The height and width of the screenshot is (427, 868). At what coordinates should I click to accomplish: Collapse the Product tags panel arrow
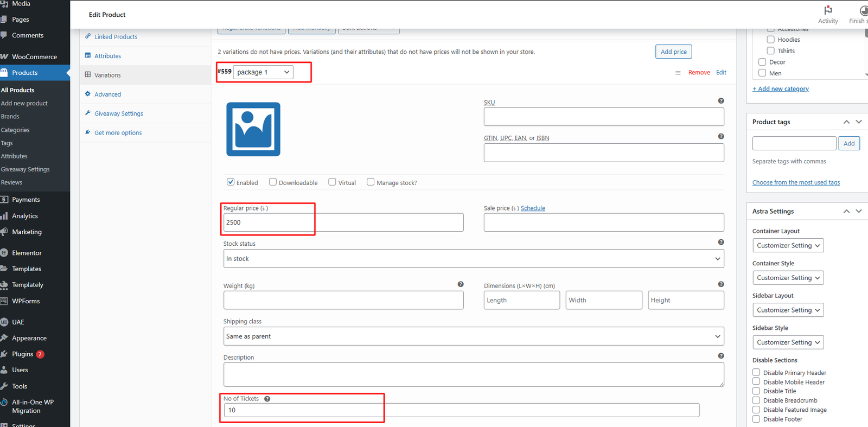coord(846,122)
